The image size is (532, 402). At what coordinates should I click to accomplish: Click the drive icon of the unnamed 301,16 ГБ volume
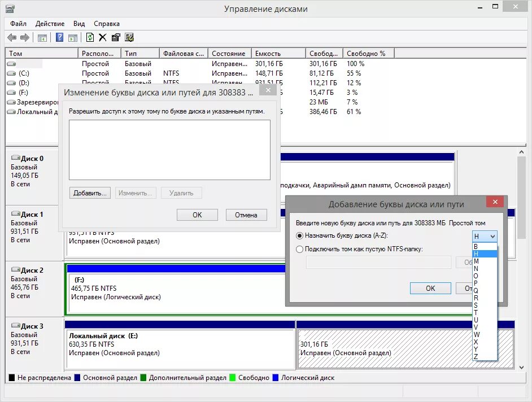pos(11,64)
